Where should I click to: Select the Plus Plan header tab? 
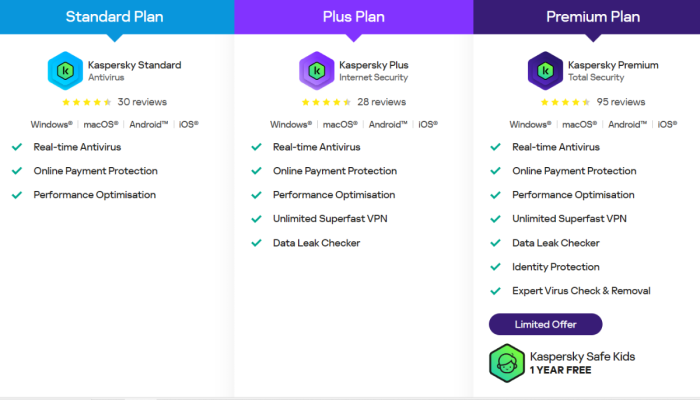tap(353, 17)
